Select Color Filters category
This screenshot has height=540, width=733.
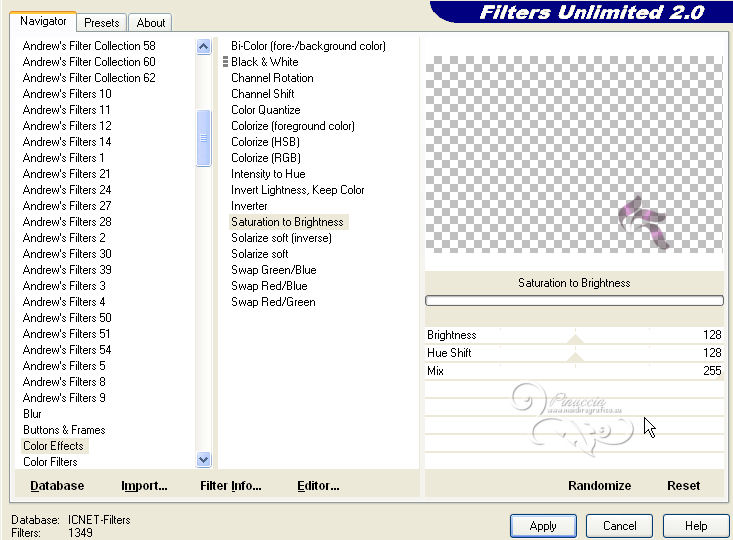pos(50,462)
